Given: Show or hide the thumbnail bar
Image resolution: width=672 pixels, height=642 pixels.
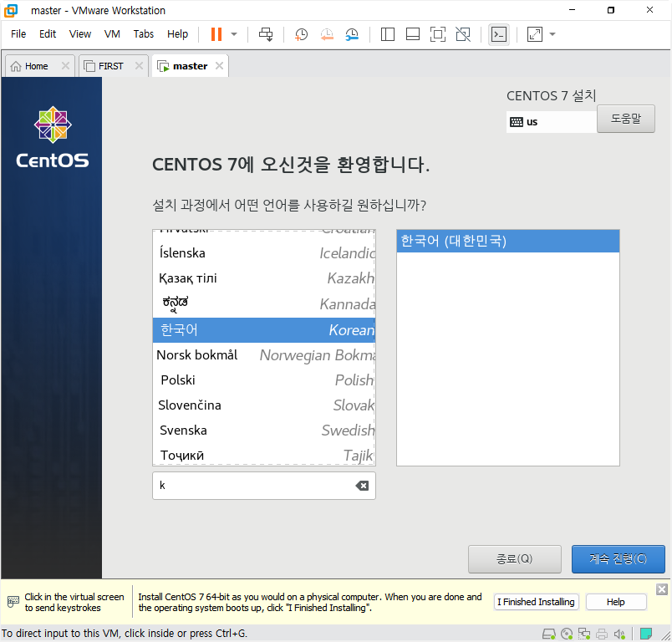Looking at the screenshot, I should click(413, 34).
